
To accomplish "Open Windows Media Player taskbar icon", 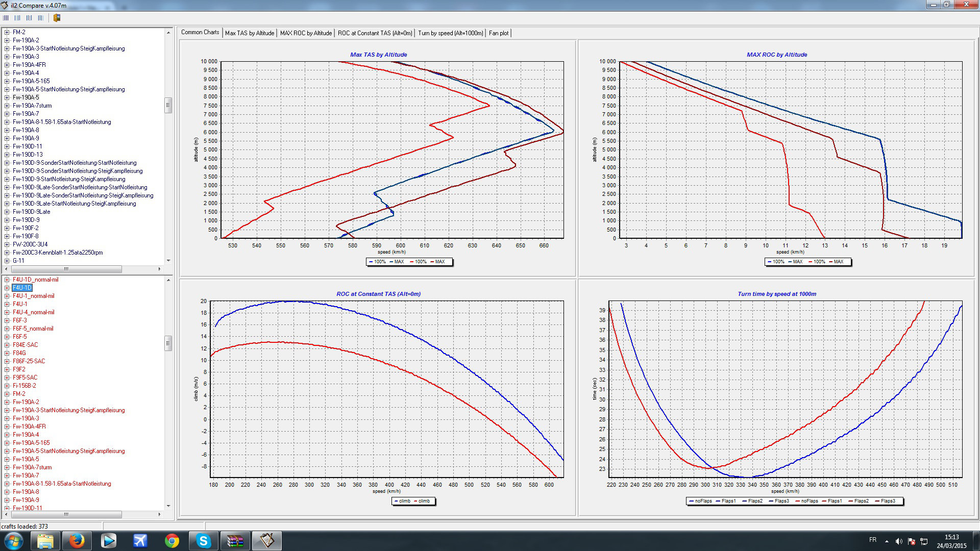I will (x=108, y=541).
